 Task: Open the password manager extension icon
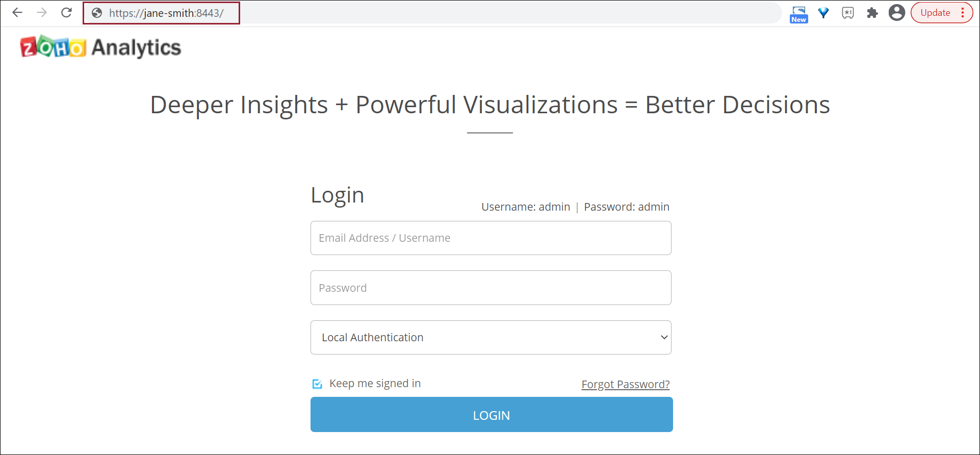848,13
